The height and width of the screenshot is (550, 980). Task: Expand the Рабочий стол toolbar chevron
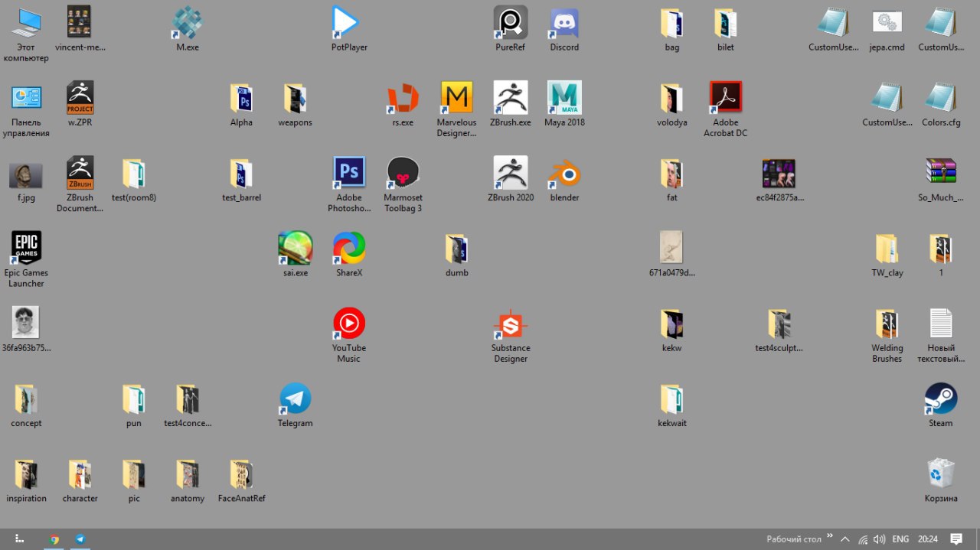[x=830, y=538]
